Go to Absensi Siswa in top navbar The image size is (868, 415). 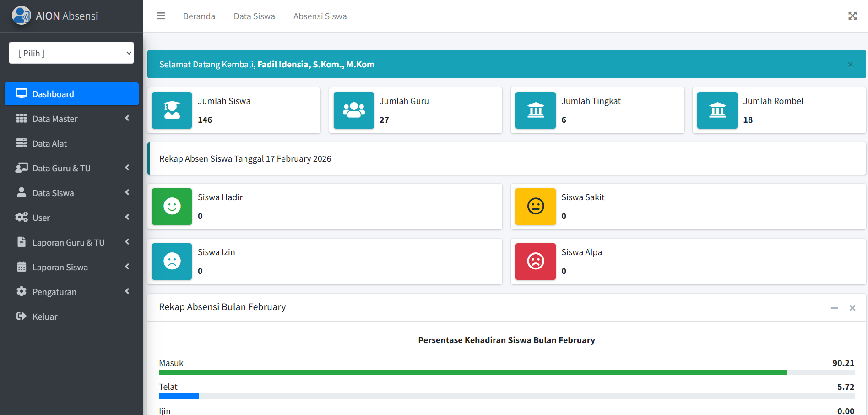320,16
